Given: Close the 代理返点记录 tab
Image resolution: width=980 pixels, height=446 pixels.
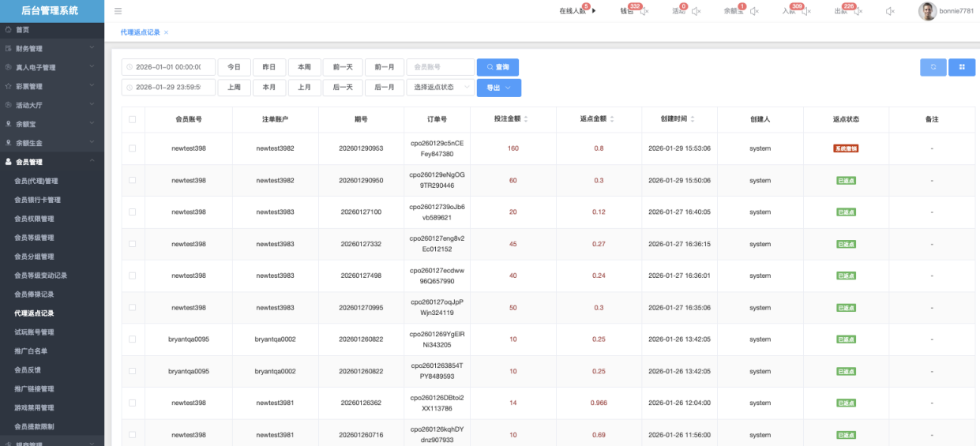Looking at the screenshot, I should (x=167, y=32).
